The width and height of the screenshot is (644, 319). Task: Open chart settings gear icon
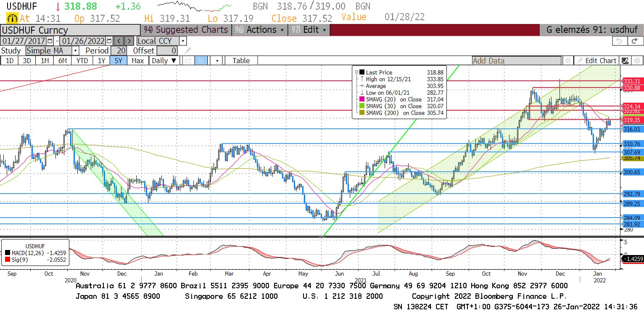pyautogui.click(x=637, y=61)
